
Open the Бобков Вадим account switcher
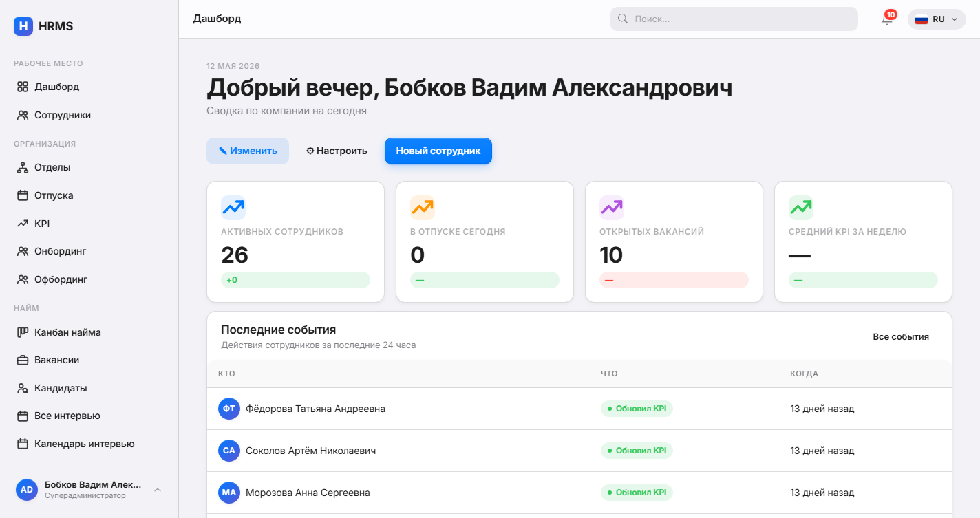click(89, 490)
